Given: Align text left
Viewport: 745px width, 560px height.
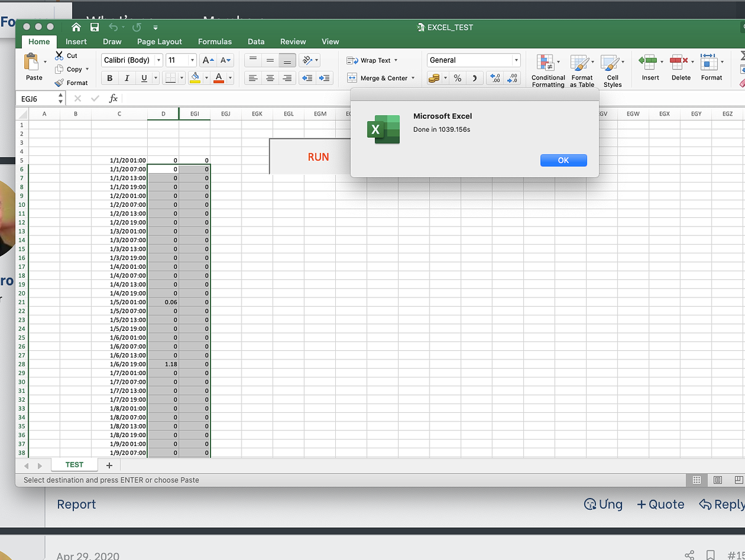Looking at the screenshot, I should pyautogui.click(x=253, y=78).
